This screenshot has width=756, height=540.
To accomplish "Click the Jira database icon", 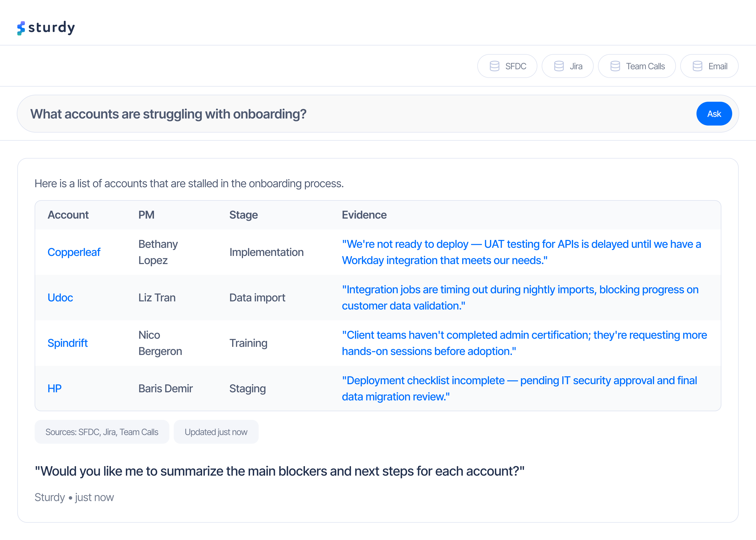I will (x=558, y=66).
